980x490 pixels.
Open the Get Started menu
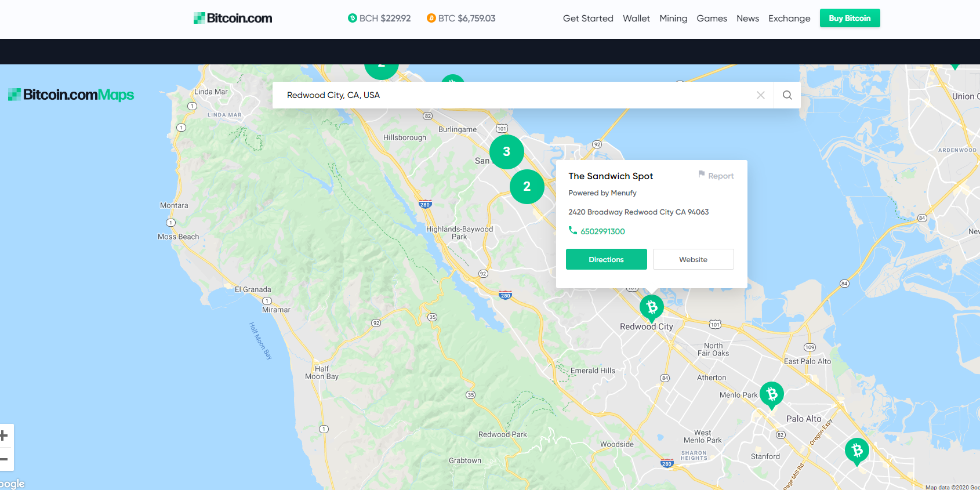588,19
